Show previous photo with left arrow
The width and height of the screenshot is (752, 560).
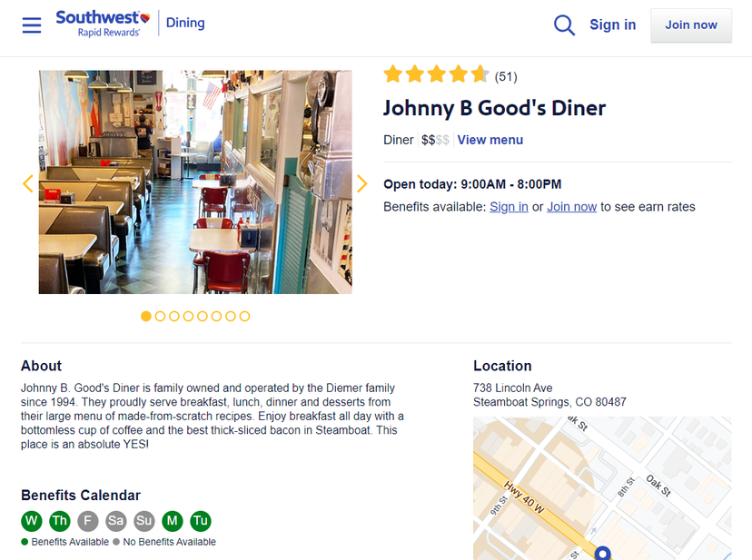(x=28, y=183)
